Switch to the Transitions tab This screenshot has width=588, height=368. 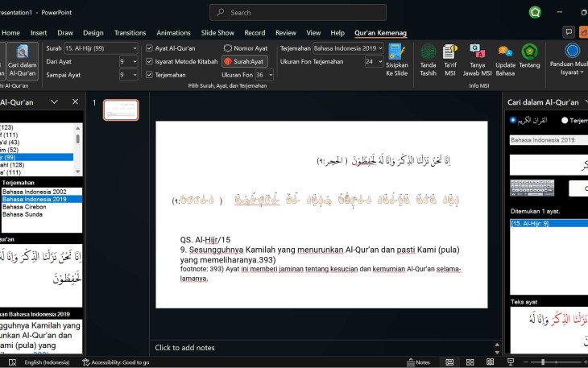click(x=130, y=33)
